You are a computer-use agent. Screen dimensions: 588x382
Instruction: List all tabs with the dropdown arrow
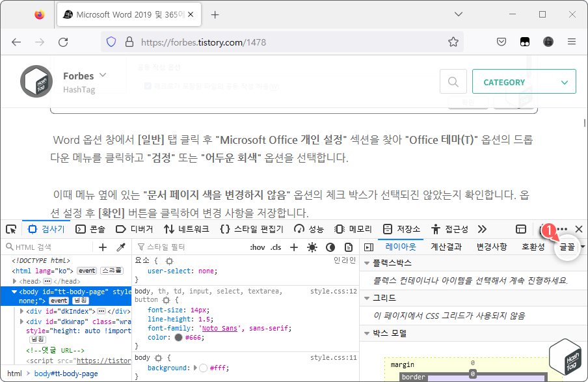459,14
